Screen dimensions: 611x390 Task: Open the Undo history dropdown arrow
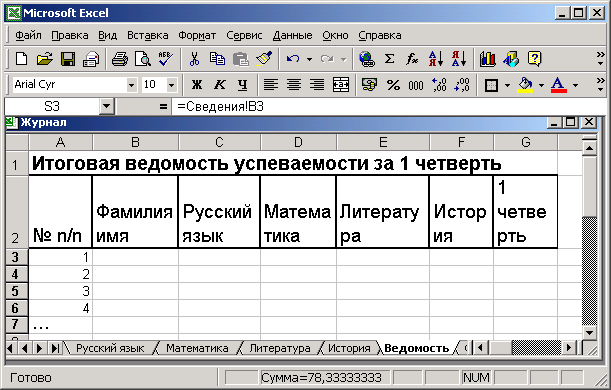pos(309,59)
